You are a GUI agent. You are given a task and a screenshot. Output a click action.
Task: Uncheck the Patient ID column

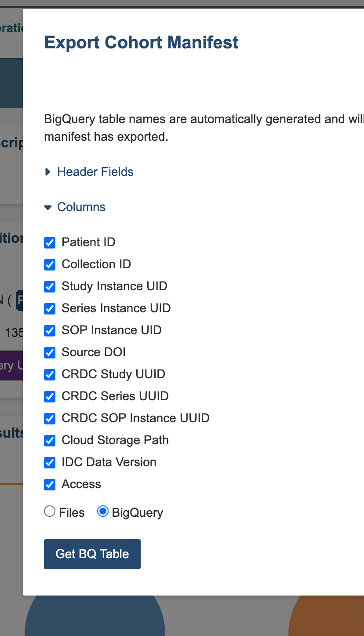[50, 242]
